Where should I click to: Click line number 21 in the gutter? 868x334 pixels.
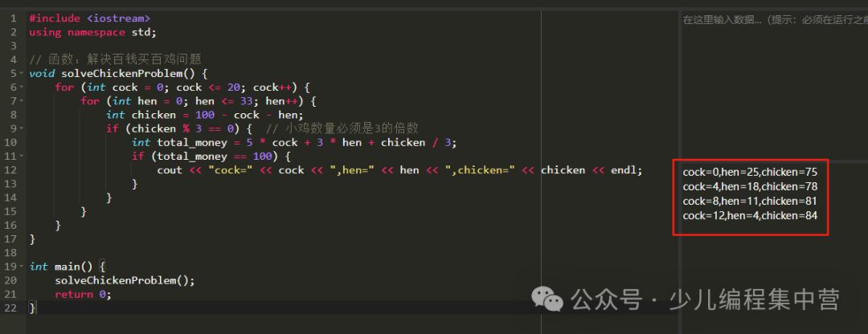[x=11, y=294]
